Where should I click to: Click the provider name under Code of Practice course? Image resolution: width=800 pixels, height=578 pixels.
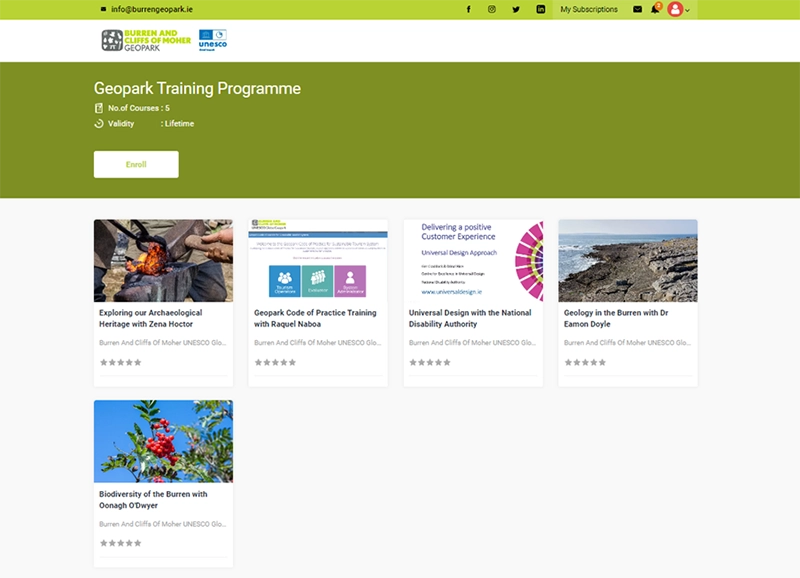coord(317,343)
